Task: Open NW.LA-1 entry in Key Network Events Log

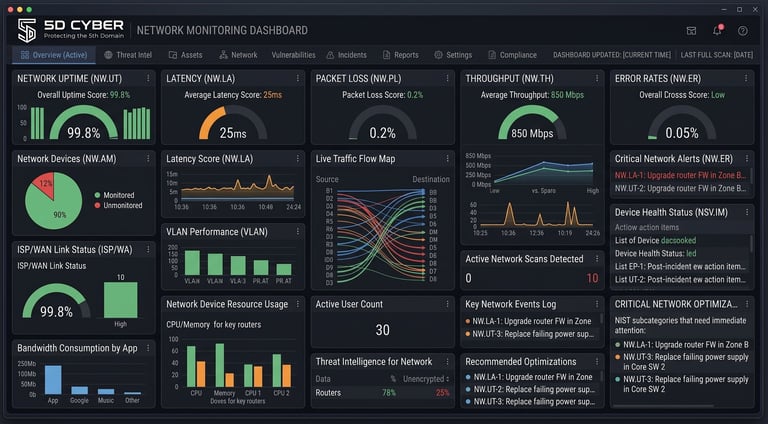Action: pyautogui.click(x=528, y=322)
